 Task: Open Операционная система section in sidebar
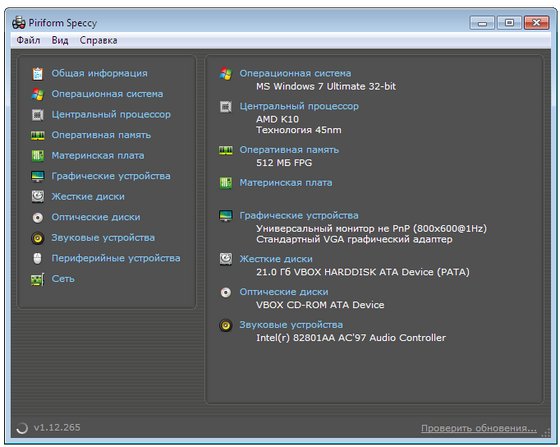point(107,94)
